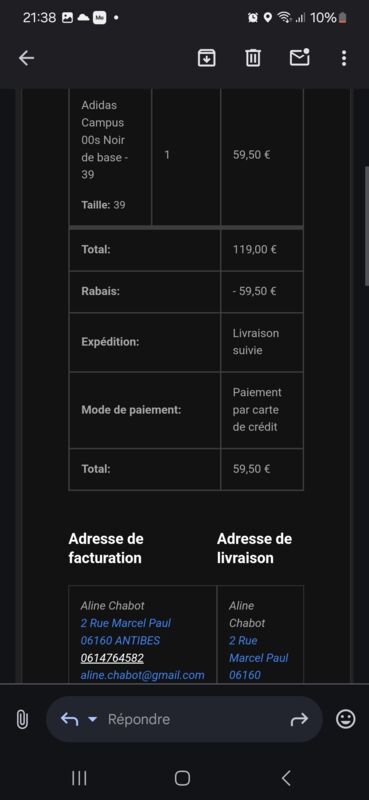Archive this email
This screenshot has height=800, width=369.
click(x=206, y=58)
